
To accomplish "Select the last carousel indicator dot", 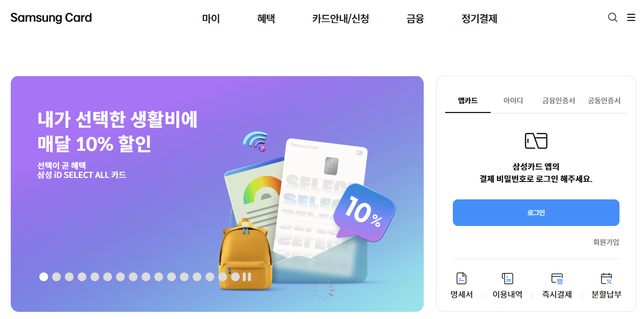I will (235, 277).
